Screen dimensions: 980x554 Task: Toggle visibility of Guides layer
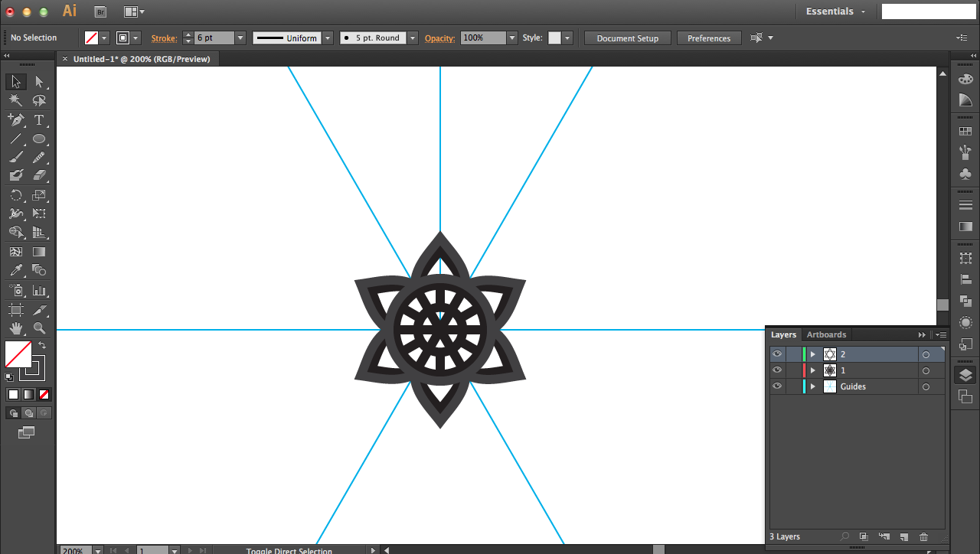[777, 386]
